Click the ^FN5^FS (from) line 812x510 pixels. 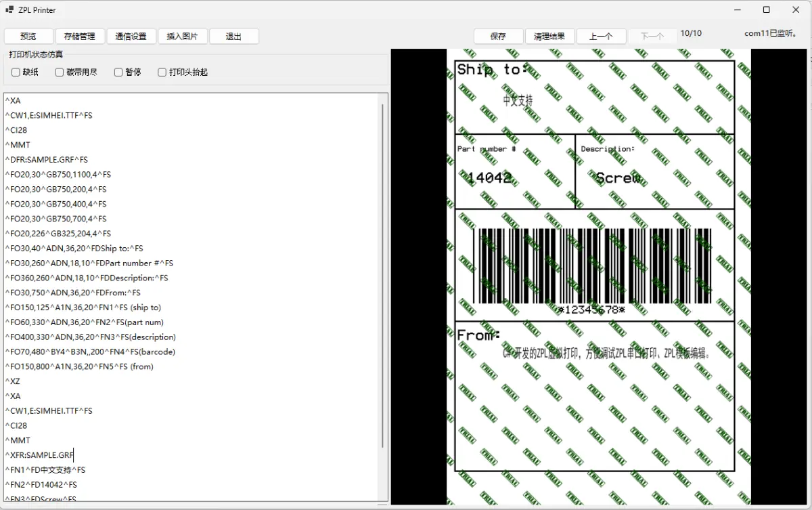point(79,367)
